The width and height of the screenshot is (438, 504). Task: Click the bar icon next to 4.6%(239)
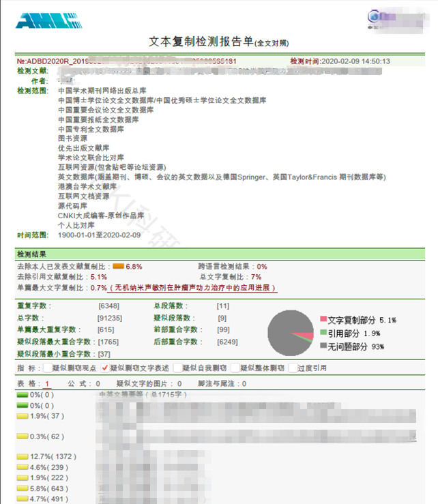pyautogui.click(x=23, y=467)
